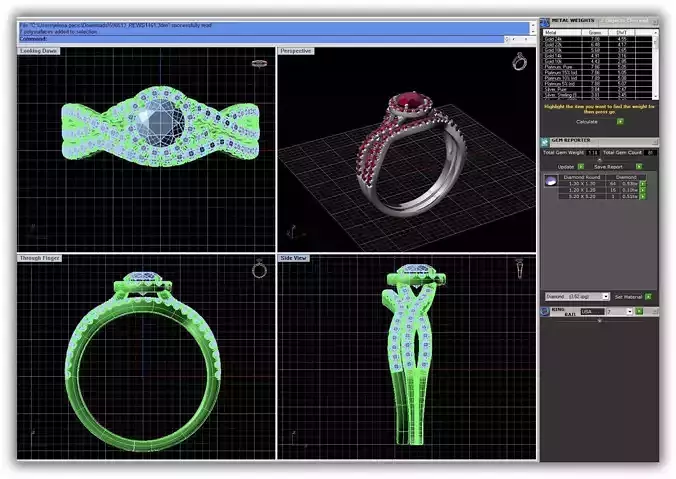Click the Metal Weights panel icon
The image size is (676, 479).
click(544, 22)
